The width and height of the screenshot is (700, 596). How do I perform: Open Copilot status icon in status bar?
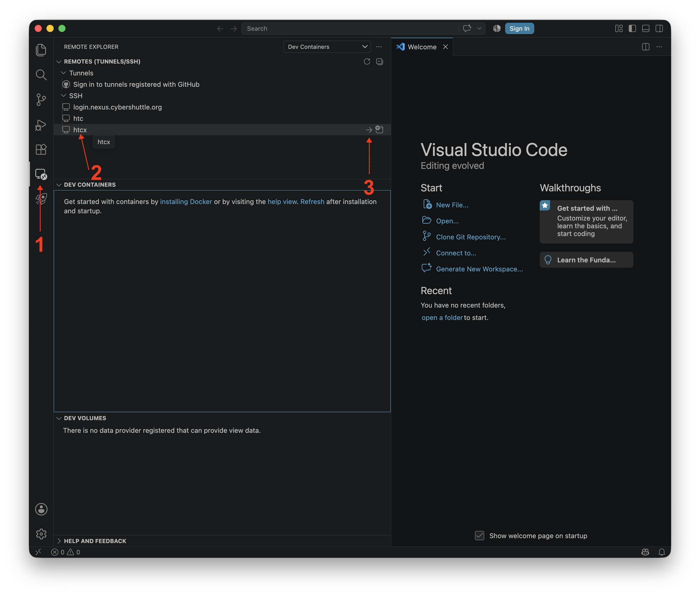tap(645, 552)
